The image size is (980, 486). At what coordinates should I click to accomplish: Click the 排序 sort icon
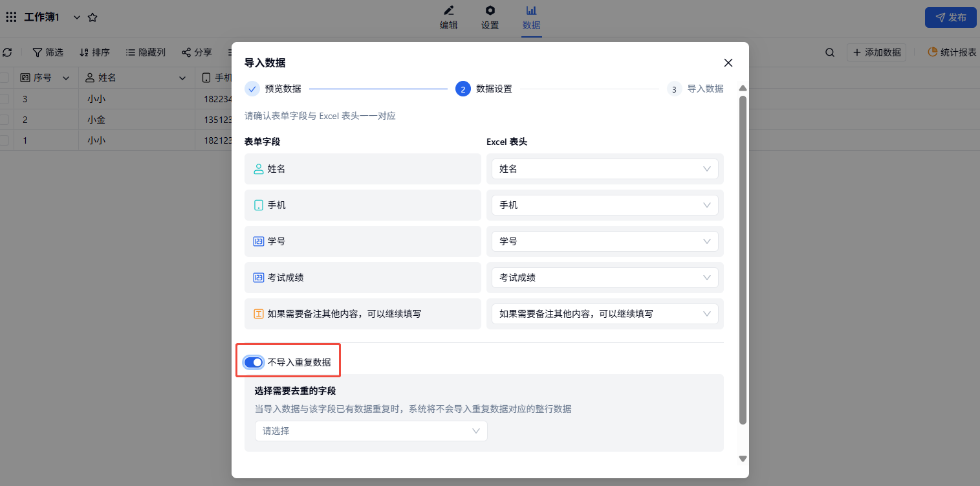[84, 52]
